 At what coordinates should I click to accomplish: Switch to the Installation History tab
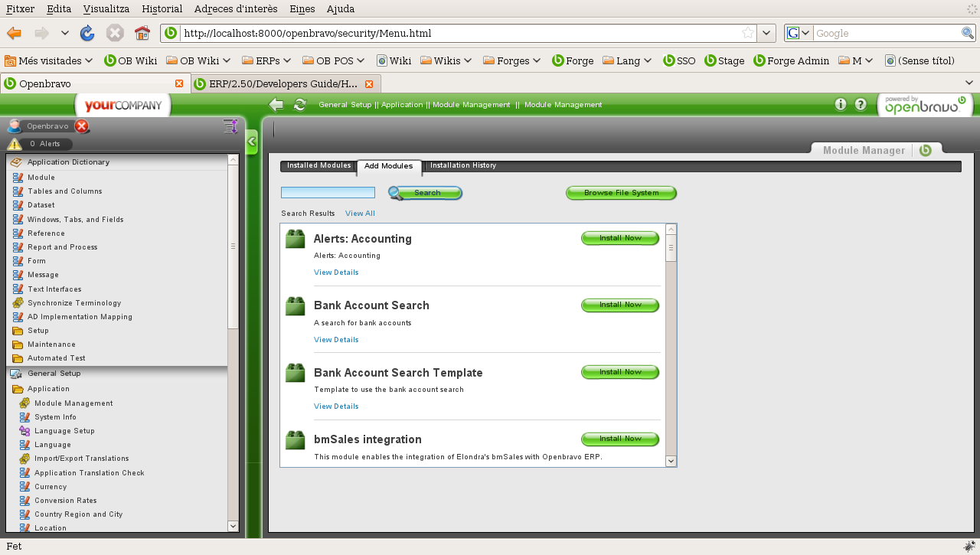click(463, 166)
